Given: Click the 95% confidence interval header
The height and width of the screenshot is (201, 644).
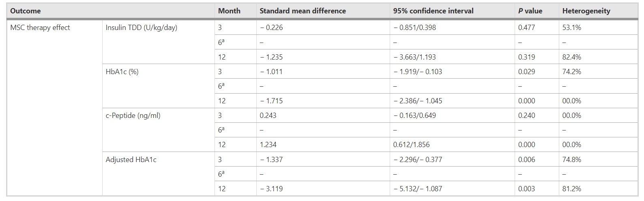Looking at the screenshot, I should (433, 11).
